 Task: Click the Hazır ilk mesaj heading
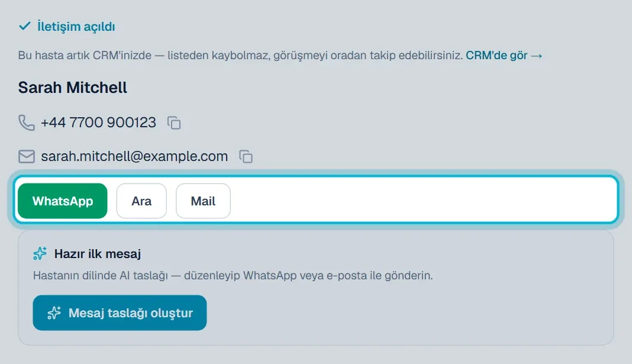click(98, 254)
